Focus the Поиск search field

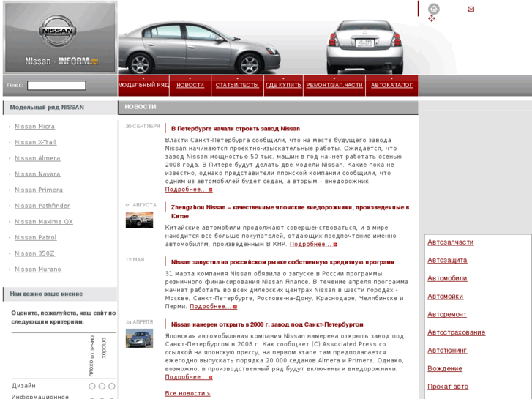[56, 86]
